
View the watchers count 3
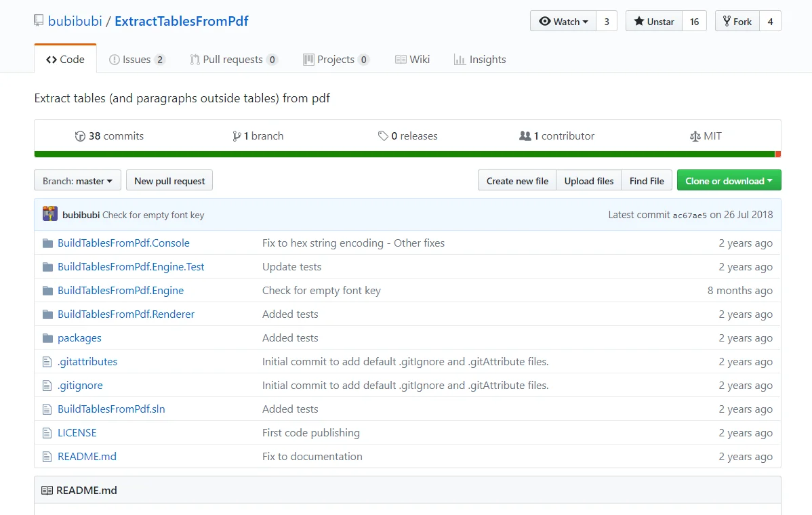607,21
